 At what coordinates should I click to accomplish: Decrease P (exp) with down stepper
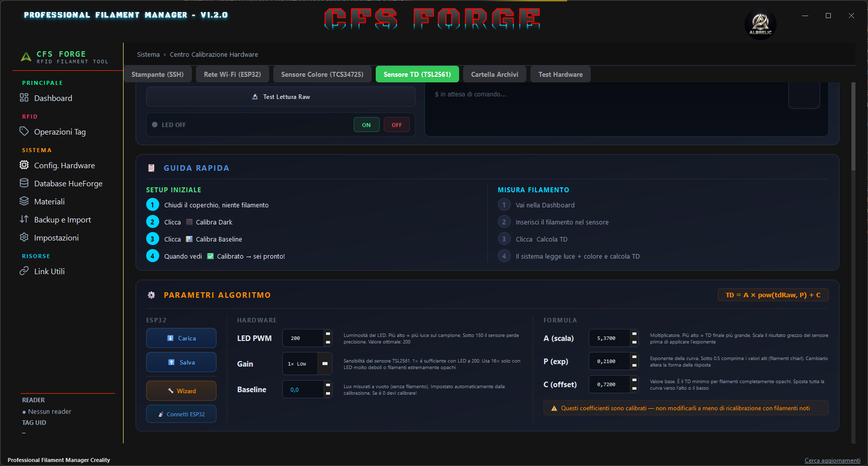[634, 366]
